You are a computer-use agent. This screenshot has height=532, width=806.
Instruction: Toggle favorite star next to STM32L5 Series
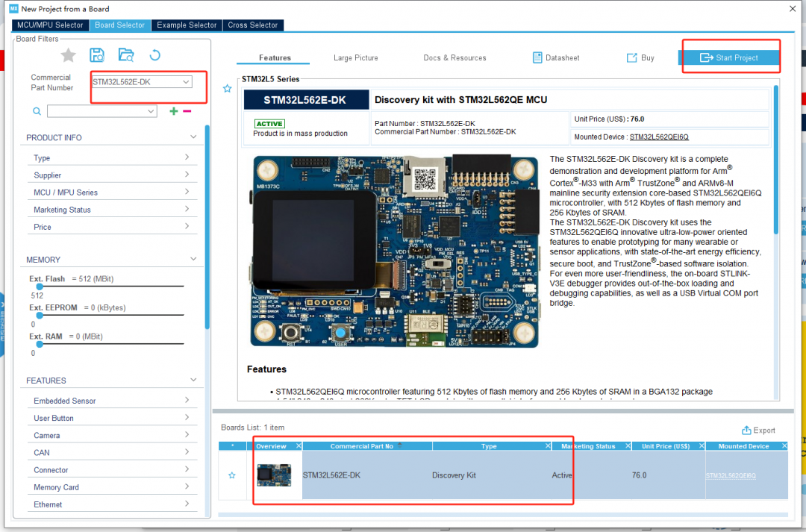227,88
